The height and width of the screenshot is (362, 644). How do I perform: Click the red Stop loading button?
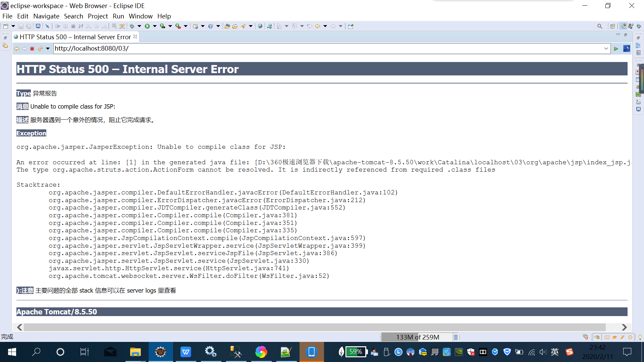pos(32,49)
